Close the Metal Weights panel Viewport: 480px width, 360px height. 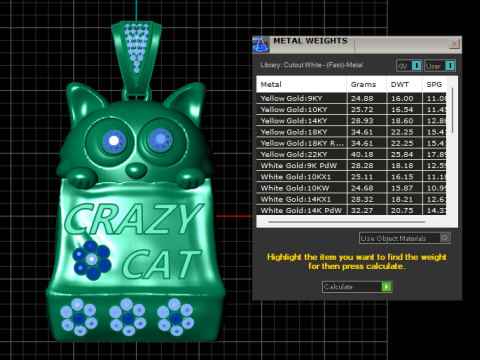click(454, 44)
